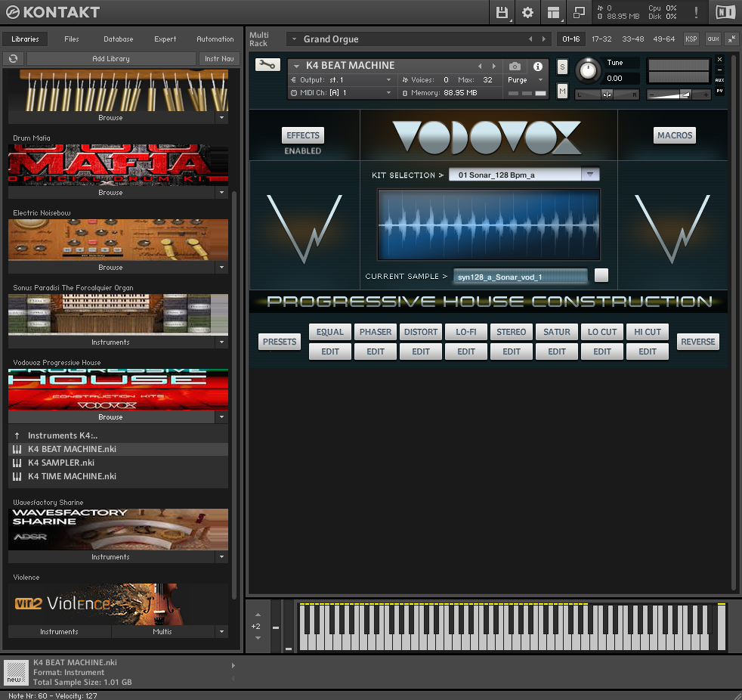The width and height of the screenshot is (742, 700).
Task: Click the Wavesfactory Sharine library banner
Action: (x=119, y=529)
